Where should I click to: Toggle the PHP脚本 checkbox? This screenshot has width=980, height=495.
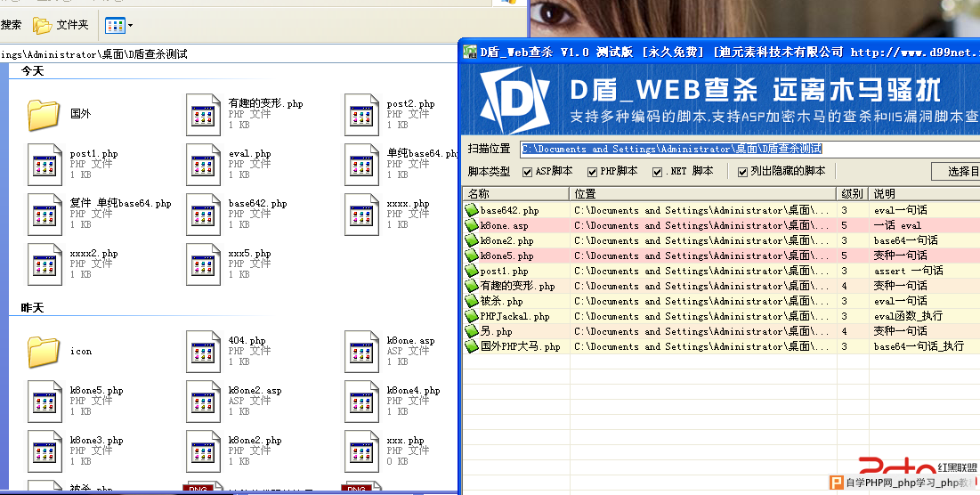click(x=593, y=172)
